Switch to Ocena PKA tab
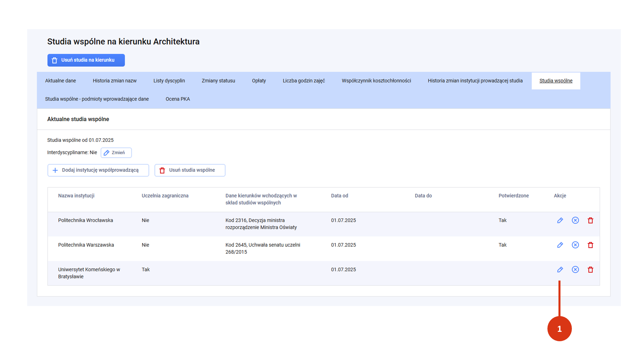The height and width of the screenshot is (362, 644). tap(178, 99)
